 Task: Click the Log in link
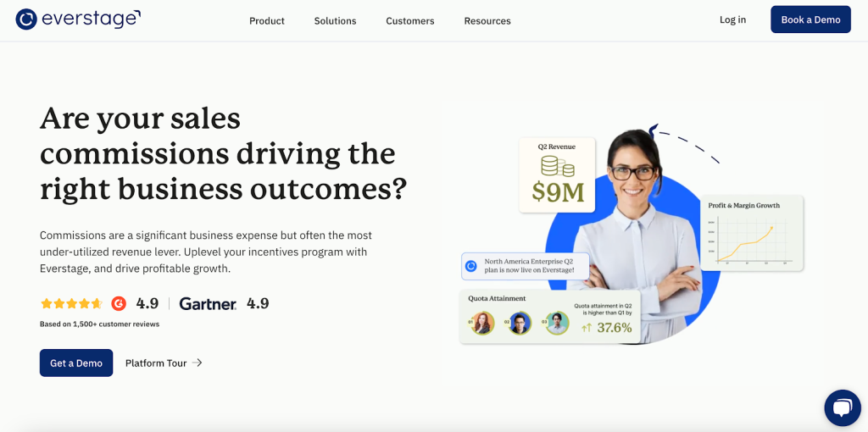(732, 19)
